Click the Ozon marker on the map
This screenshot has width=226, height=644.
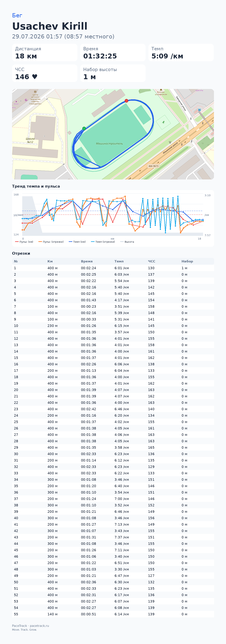tap(16, 101)
